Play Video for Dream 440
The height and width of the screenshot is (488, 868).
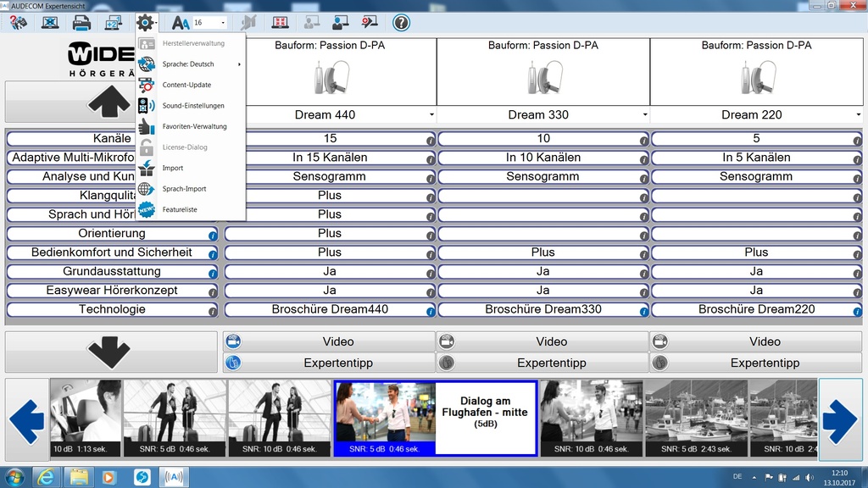pyautogui.click(x=330, y=341)
